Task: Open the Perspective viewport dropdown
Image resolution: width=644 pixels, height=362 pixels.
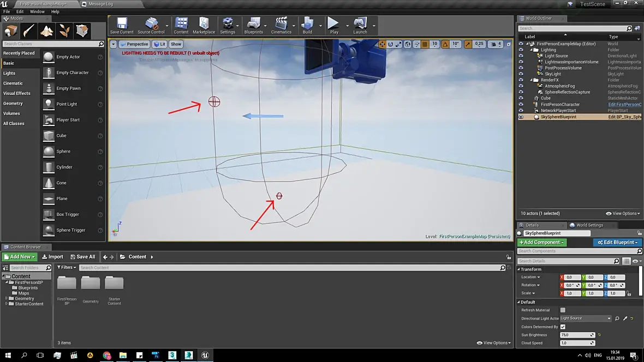Action: (x=134, y=44)
